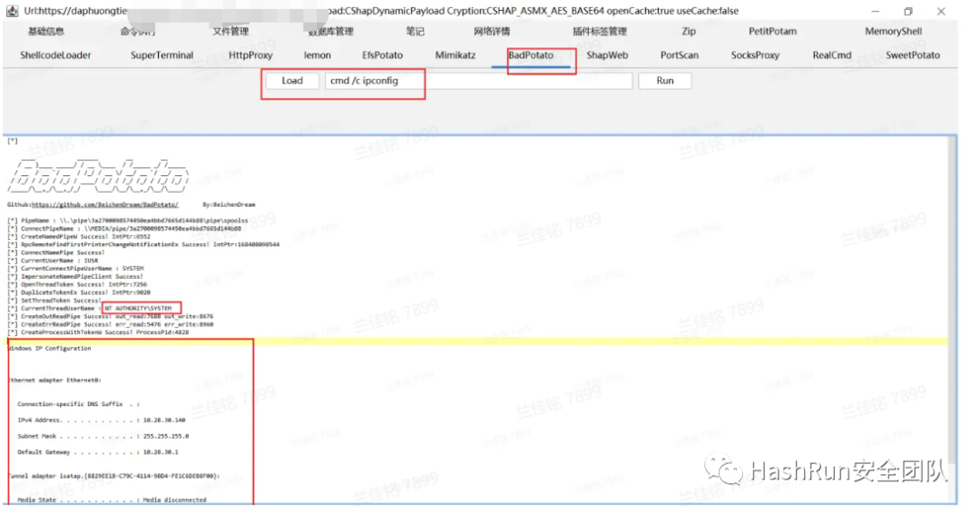Image resolution: width=980 pixels, height=514 pixels.
Task: Restore the window size with title-bar button
Action: [x=908, y=11]
